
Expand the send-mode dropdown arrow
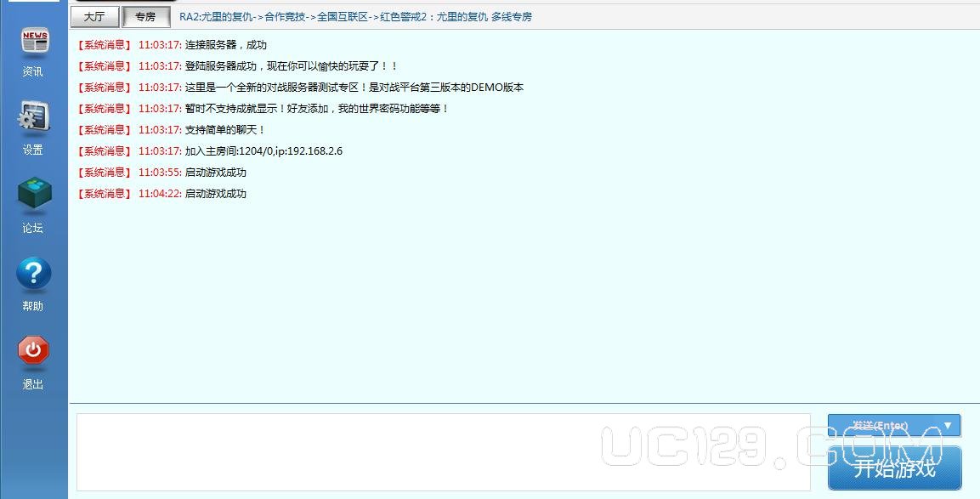pyautogui.click(x=948, y=425)
